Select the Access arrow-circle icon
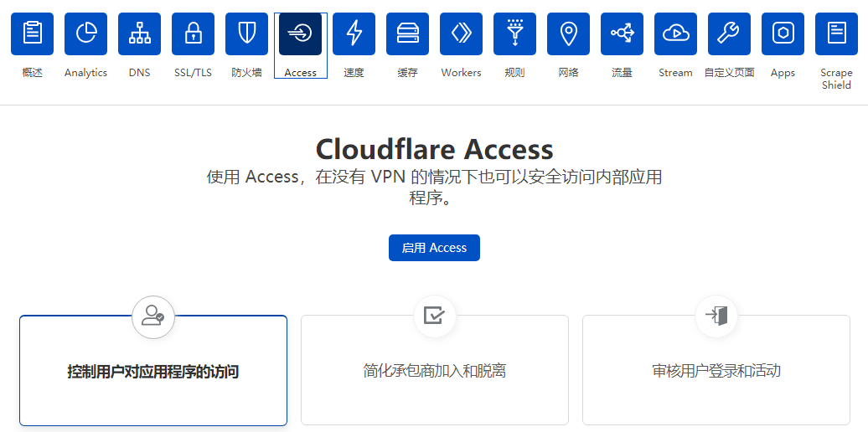868x432 pixels. tap(300, 33)
